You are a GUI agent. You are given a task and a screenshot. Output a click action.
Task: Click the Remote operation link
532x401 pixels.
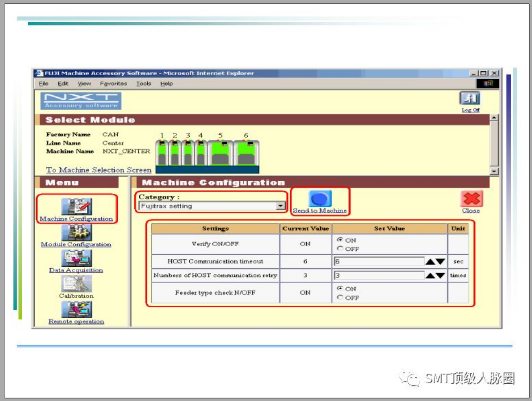(x=76, y=321)
